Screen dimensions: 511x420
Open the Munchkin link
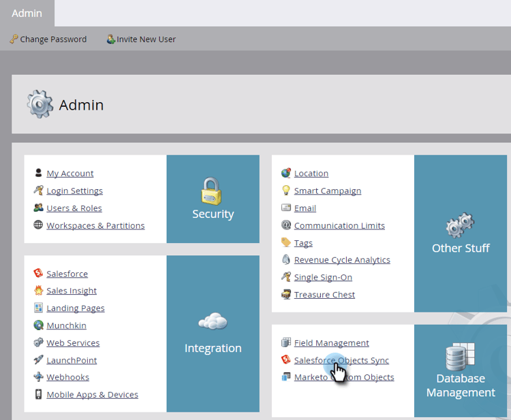click(x=67, y=325)
